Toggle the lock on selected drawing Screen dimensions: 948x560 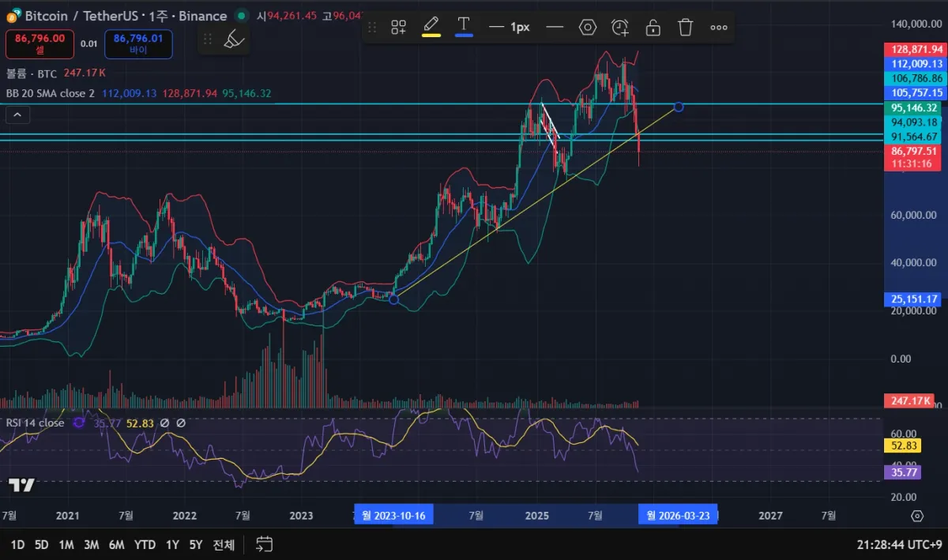(x=653, y=27)
